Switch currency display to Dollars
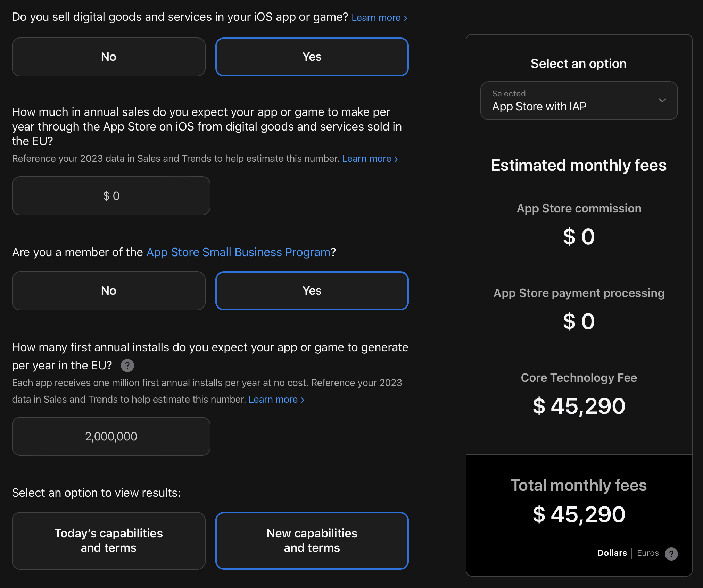Image resolution: width=703 pixels, height=588 pixels. point(612,553)
